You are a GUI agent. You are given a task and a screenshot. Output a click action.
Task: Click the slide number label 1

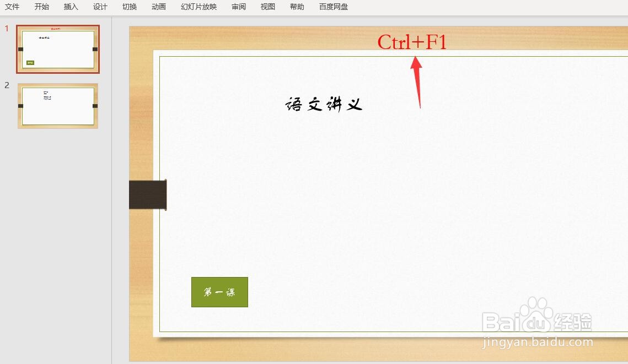coord(7,28)
